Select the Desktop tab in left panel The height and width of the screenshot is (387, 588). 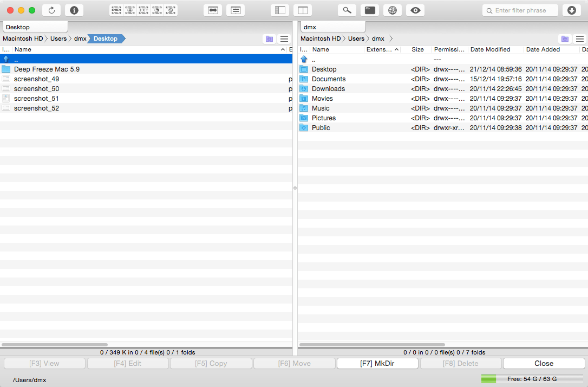coord(35,27)
